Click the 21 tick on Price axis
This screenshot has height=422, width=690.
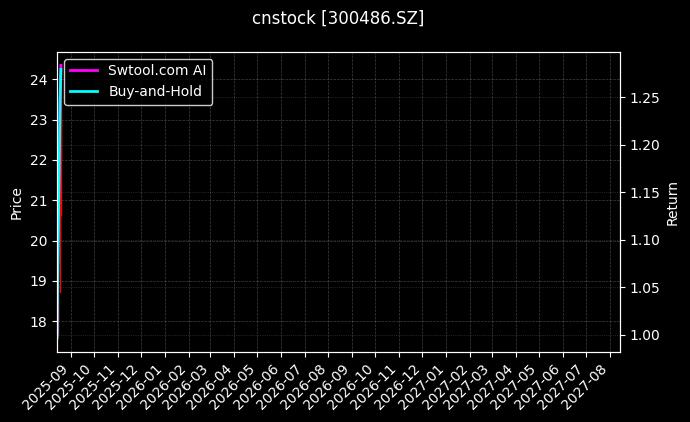(x=40, y=201)
